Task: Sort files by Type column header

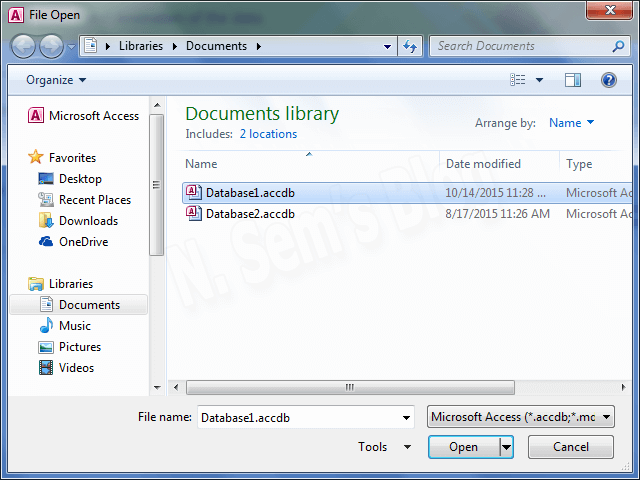Action: (579, 164)
